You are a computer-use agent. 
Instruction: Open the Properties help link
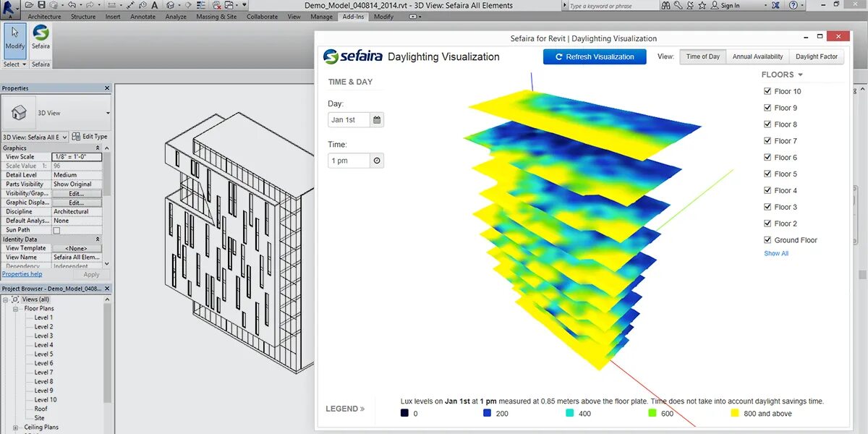pyautogui.click(x=22, y=274)
